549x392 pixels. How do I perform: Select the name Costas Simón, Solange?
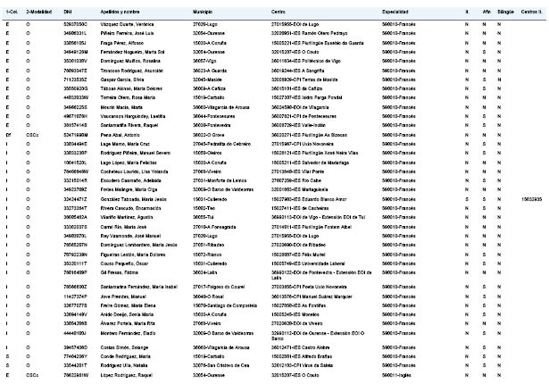[x=124, y=347]
